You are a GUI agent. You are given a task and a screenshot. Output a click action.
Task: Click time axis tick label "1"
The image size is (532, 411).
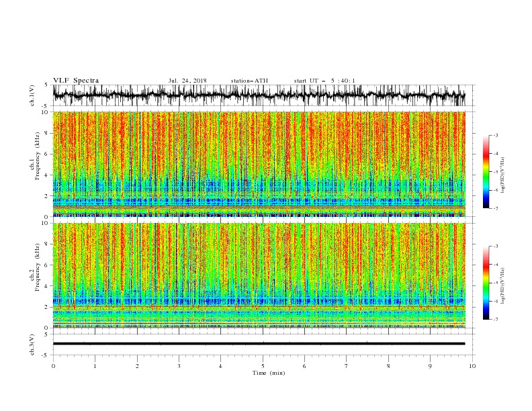coord(95,366)
